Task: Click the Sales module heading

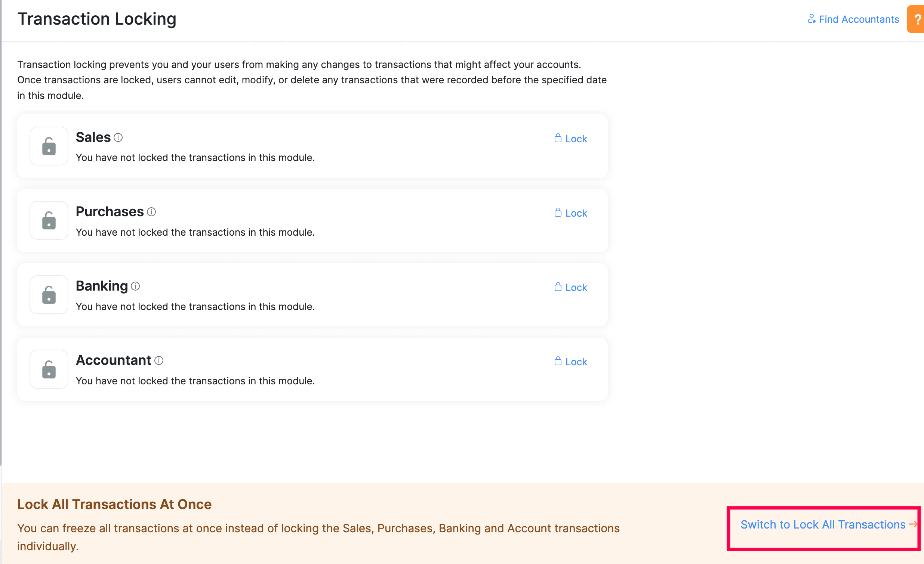Action: coord(93,137)
